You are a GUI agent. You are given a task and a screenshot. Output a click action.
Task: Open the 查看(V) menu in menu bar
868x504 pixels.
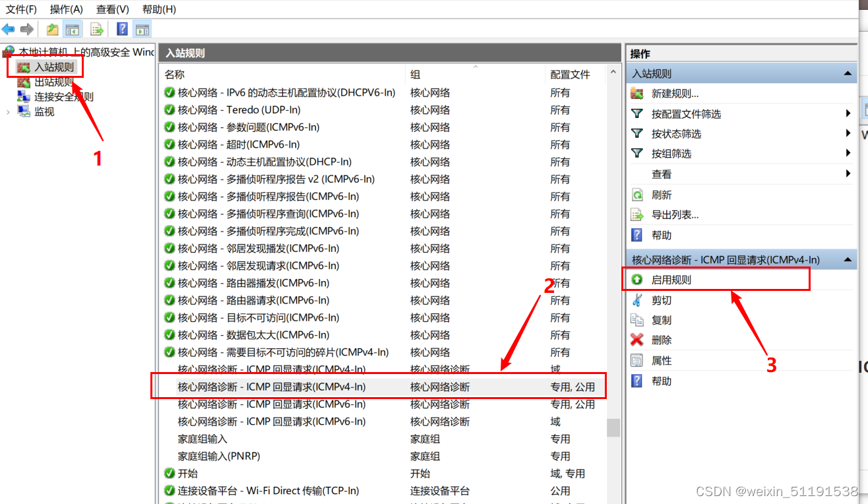point(113,9)
